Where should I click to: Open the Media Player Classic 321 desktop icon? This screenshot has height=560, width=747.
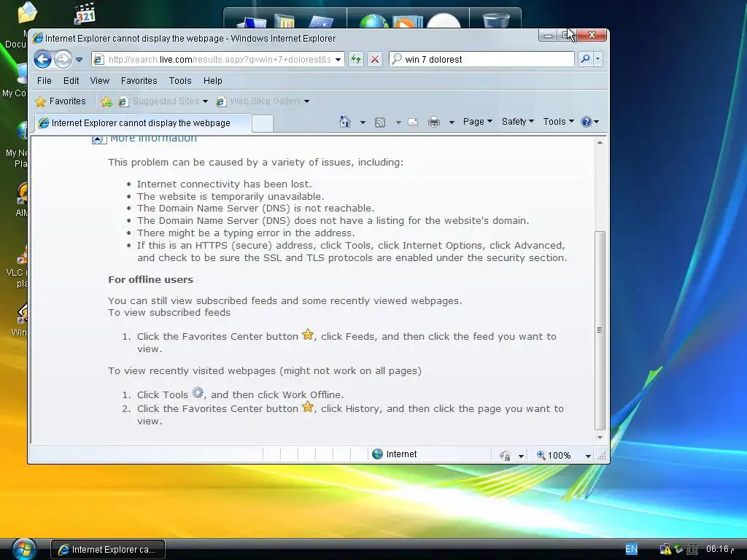tap(86, 13)
